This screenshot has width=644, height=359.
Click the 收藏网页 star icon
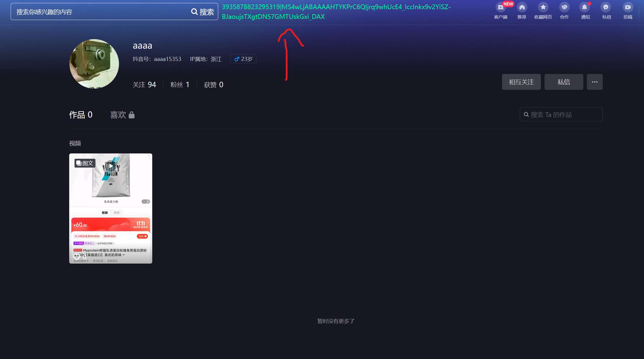(x=543, y=8)
